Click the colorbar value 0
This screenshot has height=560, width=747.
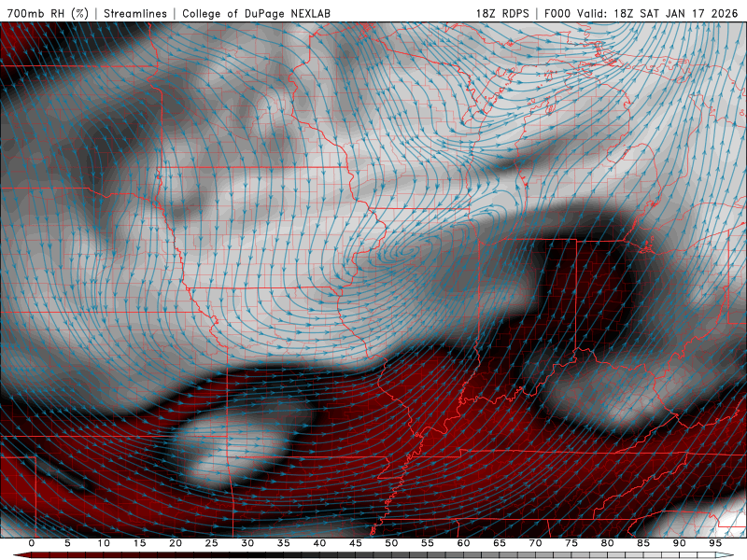pyautogui.click(x=32, y=543)
